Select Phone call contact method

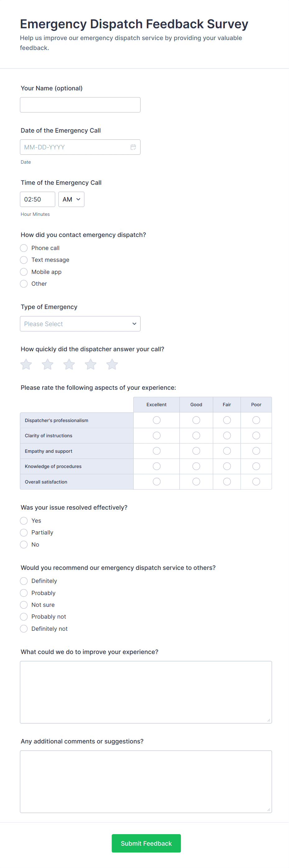coord(24,248)
